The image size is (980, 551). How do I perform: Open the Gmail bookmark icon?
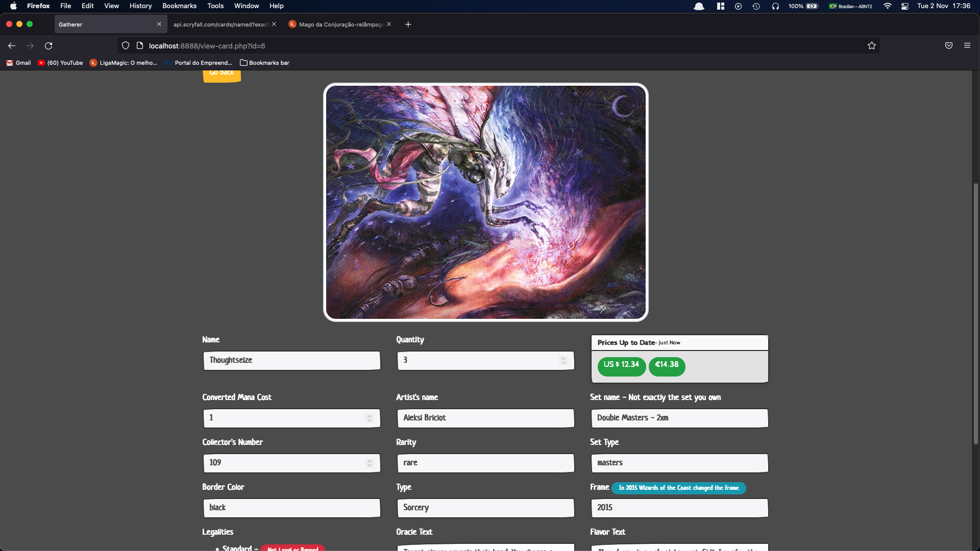pos(10,63)
